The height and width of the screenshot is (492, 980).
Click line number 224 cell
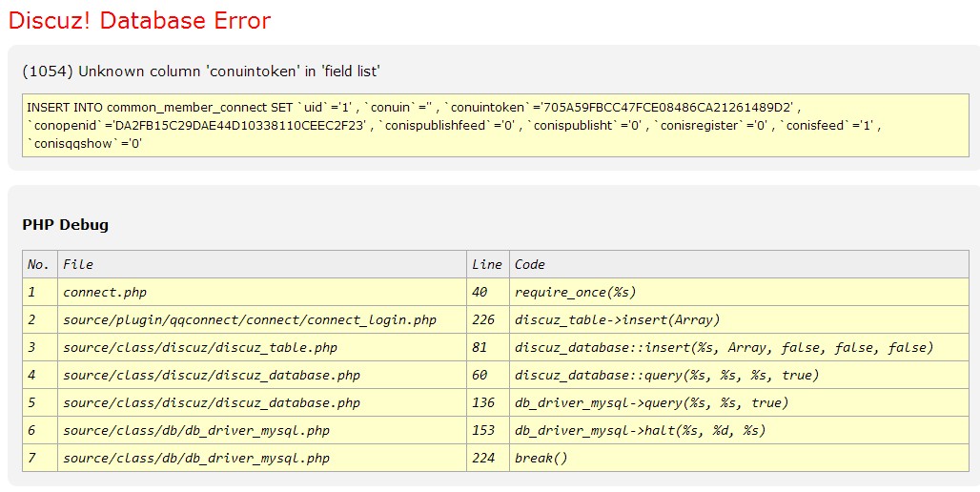(x=483, y=458)
